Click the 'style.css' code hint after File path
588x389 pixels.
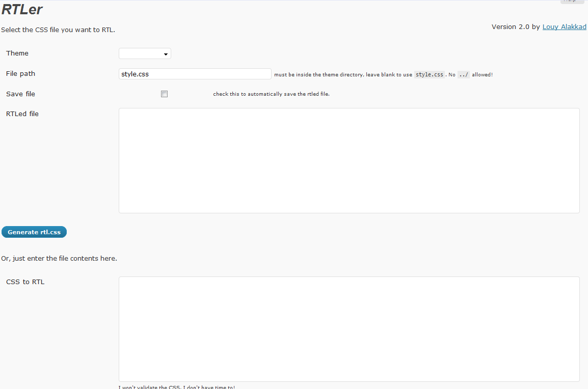click(x=430, y=74)
